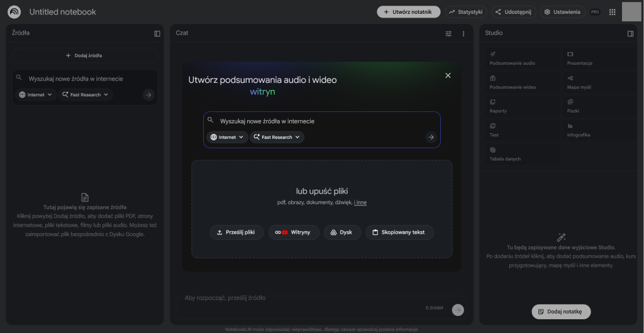Select Dysk as source
644x333 pixels.
342,232
